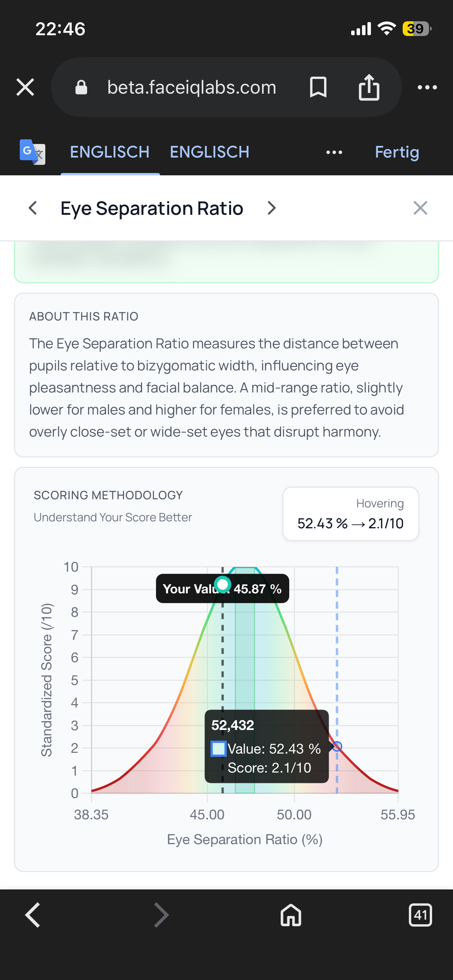
Task: Close the Eye Separation Ratio panel
Action: click(x=420, y=208)
